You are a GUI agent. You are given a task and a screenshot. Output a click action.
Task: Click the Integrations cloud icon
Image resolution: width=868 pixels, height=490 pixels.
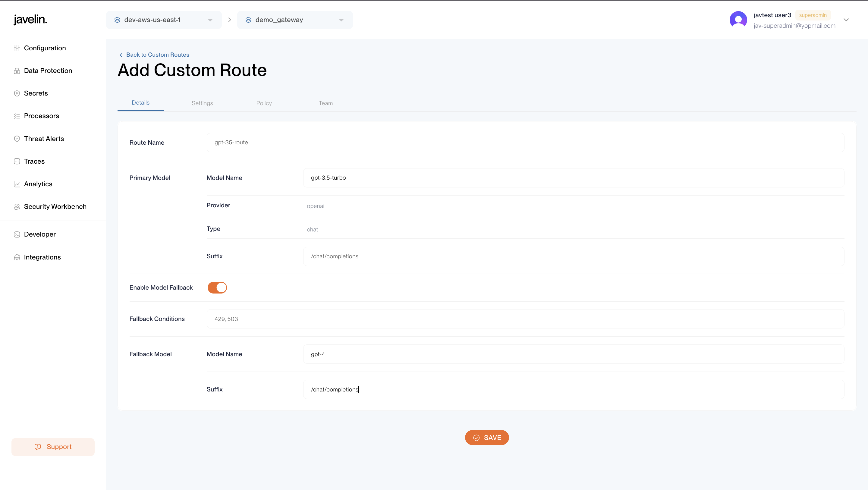click(x=17, y=257)
